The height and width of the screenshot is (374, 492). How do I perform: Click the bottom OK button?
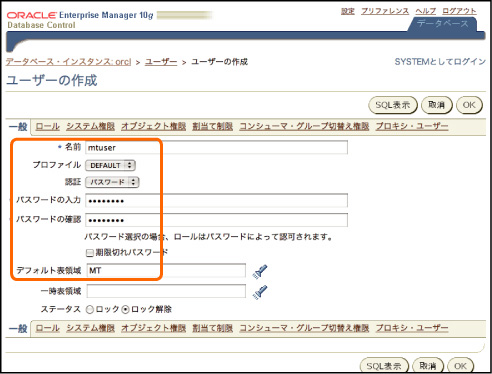tap(460, 366)
